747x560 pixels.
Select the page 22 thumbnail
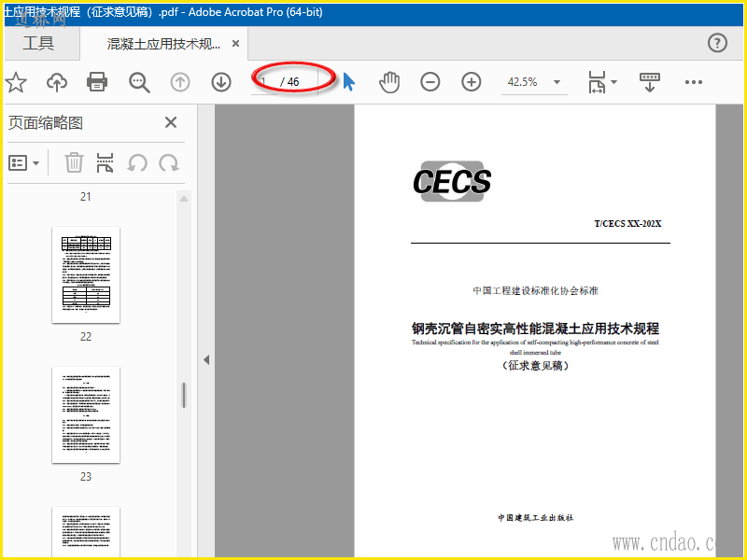(86, 274)
